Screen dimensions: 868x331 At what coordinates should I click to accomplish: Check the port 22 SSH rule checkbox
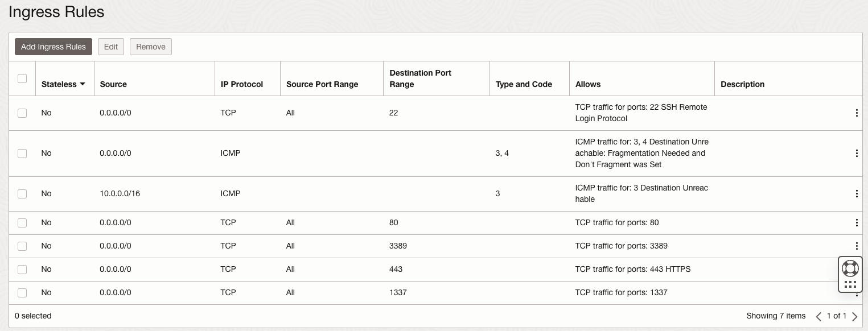pos(22,113)
